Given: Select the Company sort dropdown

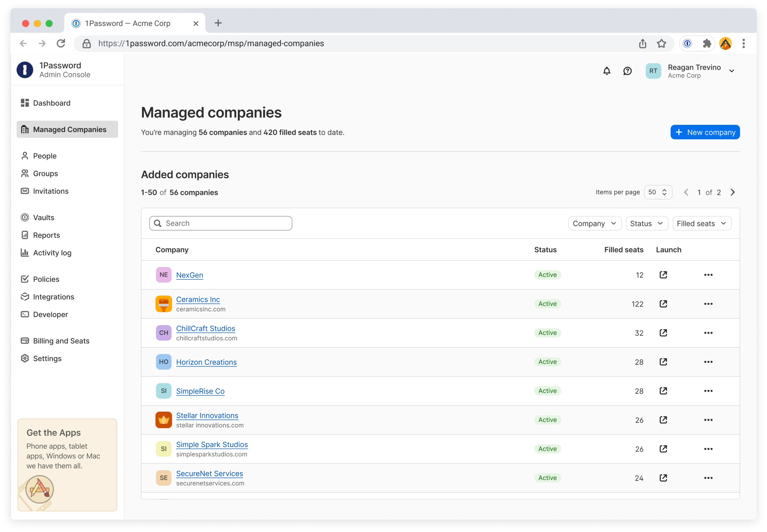Looking at the screenshot, I should pos(595,223).
